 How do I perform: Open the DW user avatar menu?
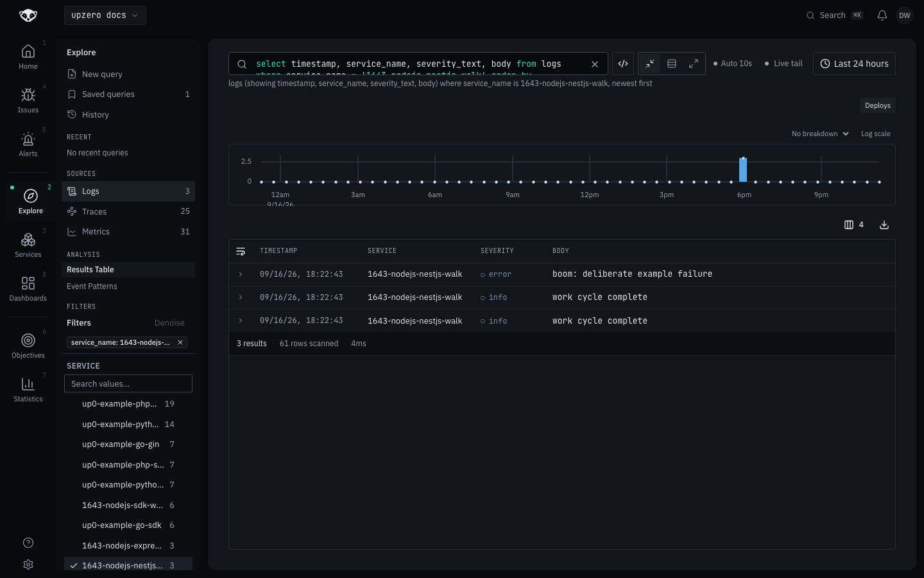coord(905,15)
